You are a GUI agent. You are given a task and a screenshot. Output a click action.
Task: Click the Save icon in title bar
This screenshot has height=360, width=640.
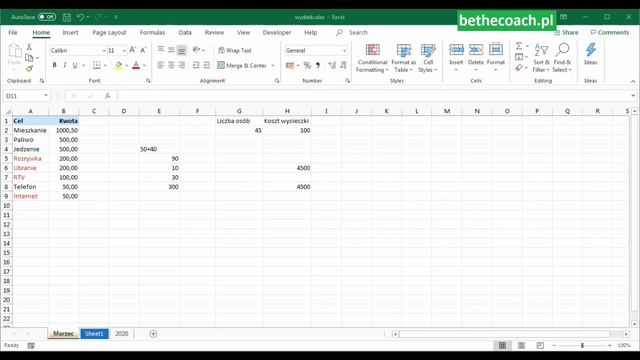tap(67, 17)
